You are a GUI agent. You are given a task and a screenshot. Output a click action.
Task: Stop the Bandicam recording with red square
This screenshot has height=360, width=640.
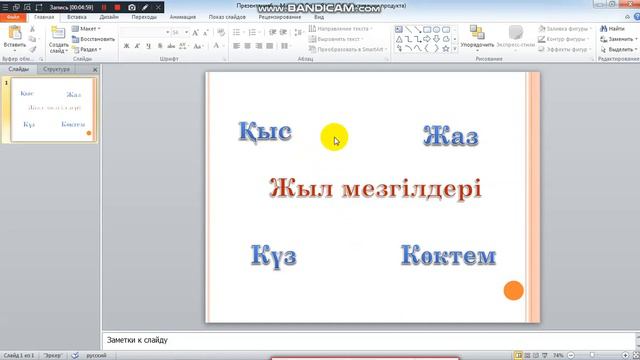[118, 7]
